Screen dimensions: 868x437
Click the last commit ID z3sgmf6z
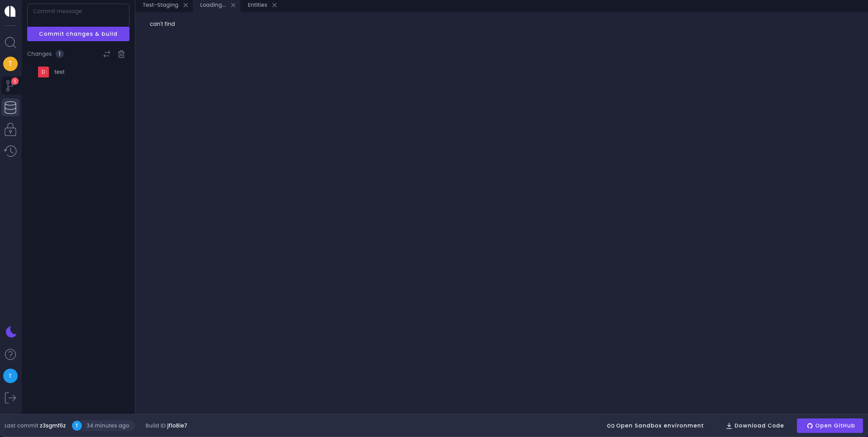click(53, 426)
